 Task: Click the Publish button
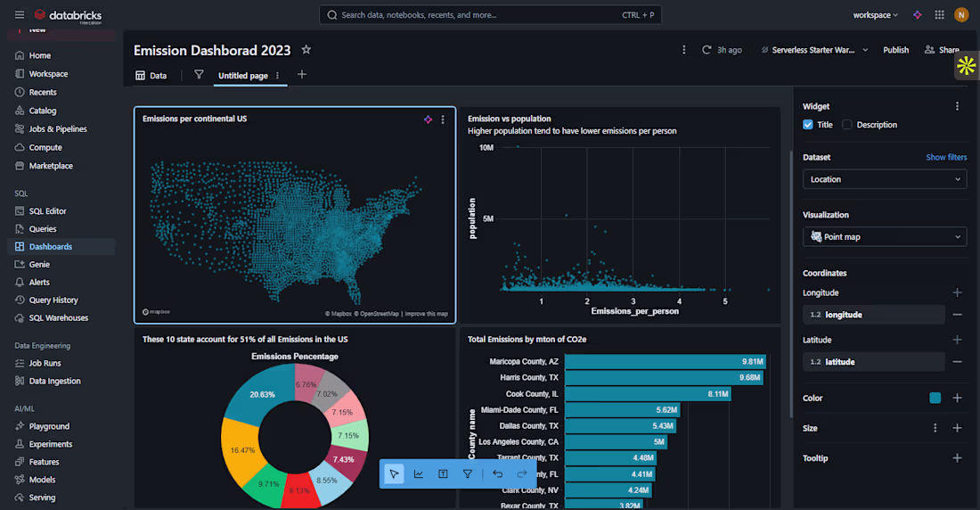pos(895,50)
